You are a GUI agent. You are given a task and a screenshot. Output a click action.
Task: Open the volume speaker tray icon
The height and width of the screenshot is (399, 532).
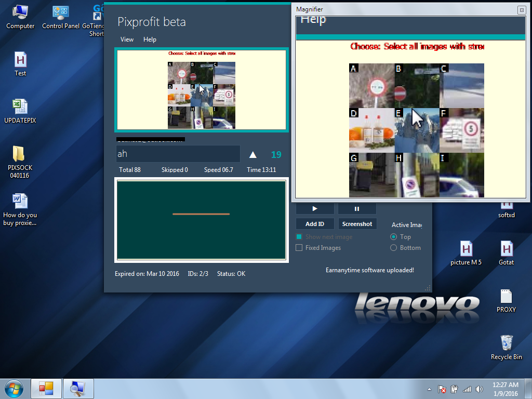(x=479, y=389)
